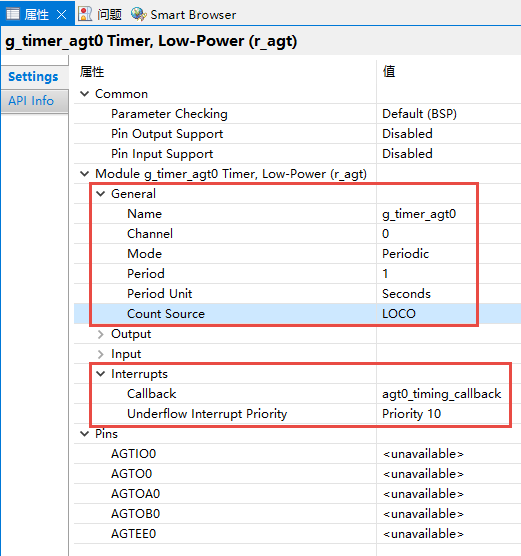Collapse the Common section
Screen dimensions: 521x556
84,94
